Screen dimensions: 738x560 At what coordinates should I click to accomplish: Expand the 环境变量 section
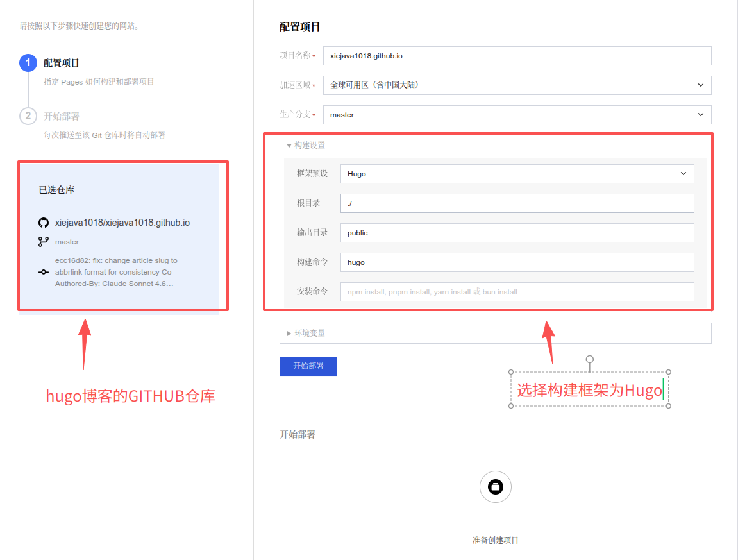(495, 333)
